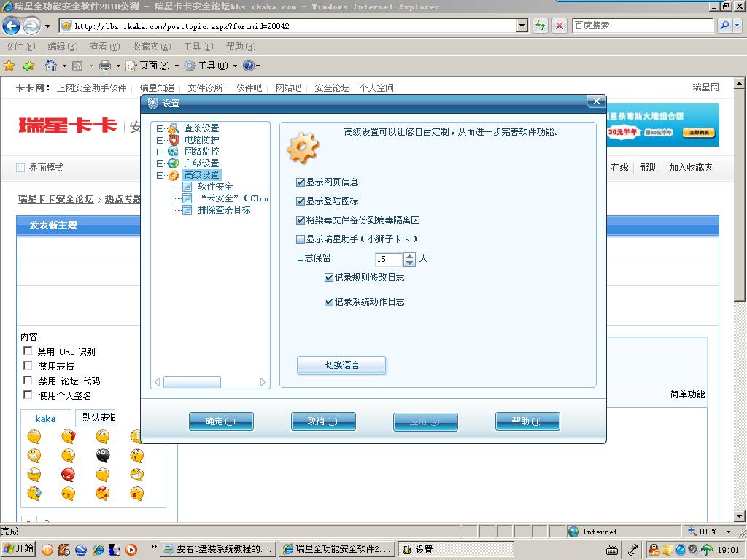Click the IE Back navigation arrow
Image resolution: width=747 pixels, height=560 pixels.
(x=12, y=26)
